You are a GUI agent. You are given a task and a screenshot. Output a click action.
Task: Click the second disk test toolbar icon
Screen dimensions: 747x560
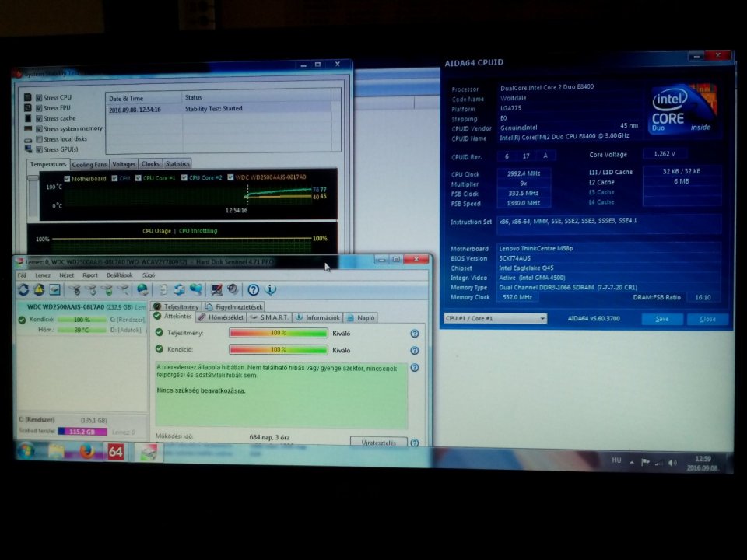tap(92, 289)
